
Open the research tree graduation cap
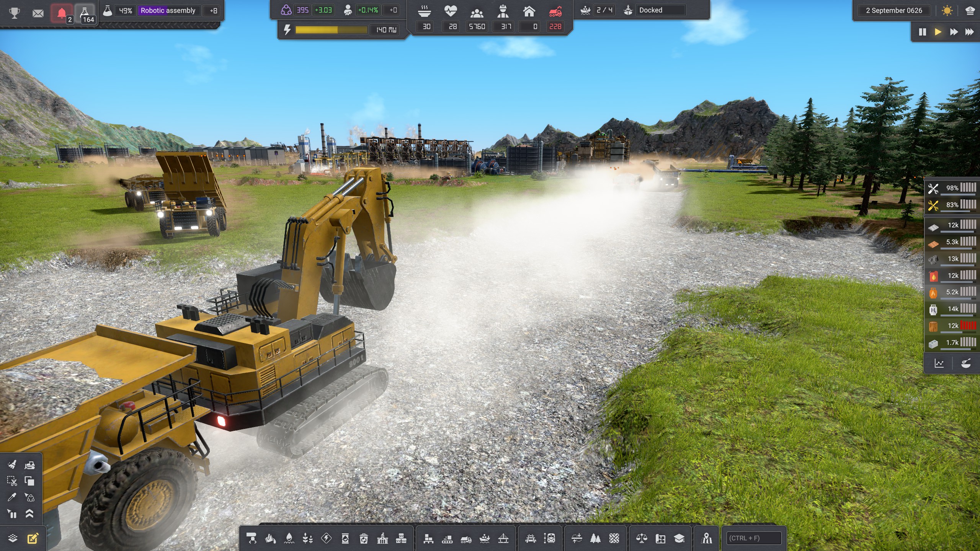pos(679,539)
